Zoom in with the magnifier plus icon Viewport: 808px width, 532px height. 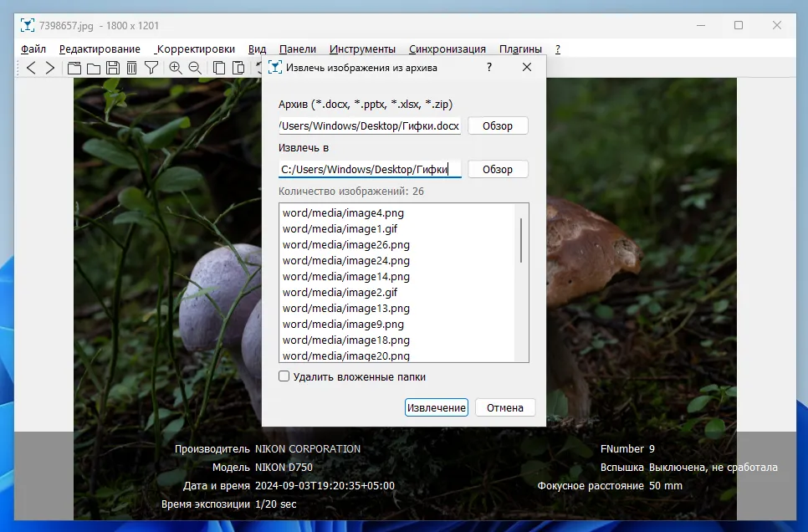176,68
